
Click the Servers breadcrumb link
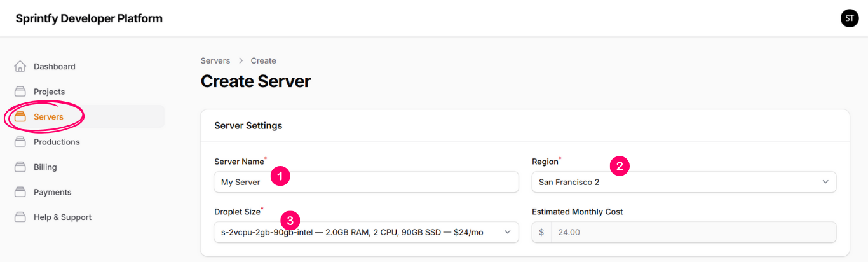(215, 60)
